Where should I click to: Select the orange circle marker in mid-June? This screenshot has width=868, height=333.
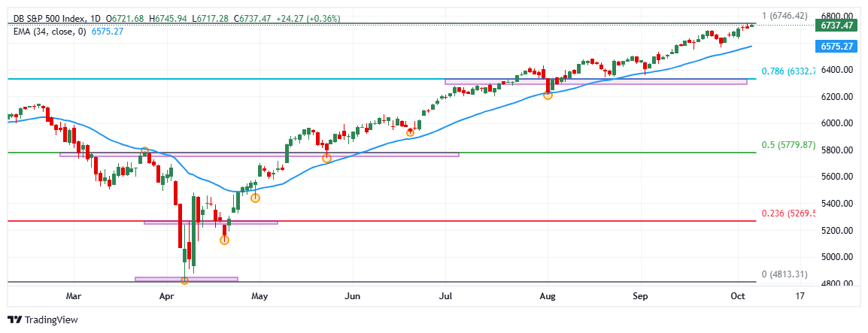pos(410,132)
